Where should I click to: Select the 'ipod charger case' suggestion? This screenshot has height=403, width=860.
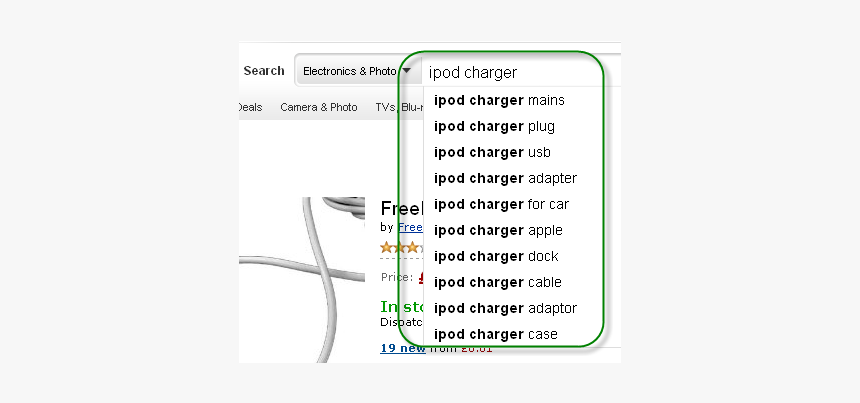click(496, 334)
